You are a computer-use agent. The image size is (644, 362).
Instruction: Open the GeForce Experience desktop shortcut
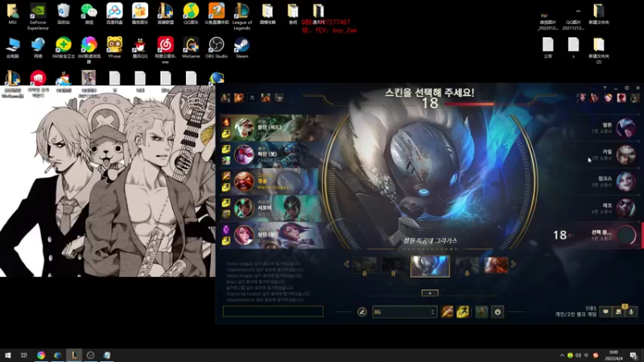click(38, 16)
